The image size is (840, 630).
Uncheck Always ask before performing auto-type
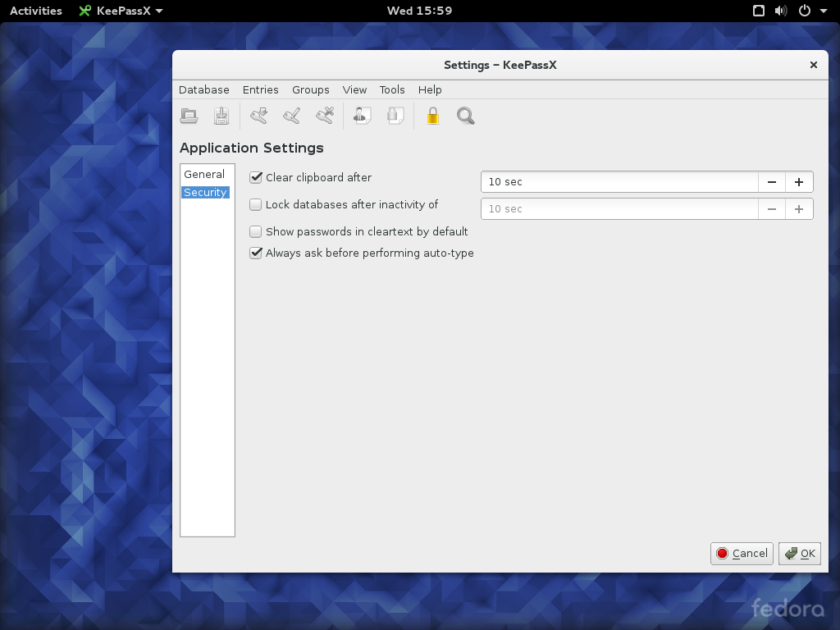click(x=256, y=253)
